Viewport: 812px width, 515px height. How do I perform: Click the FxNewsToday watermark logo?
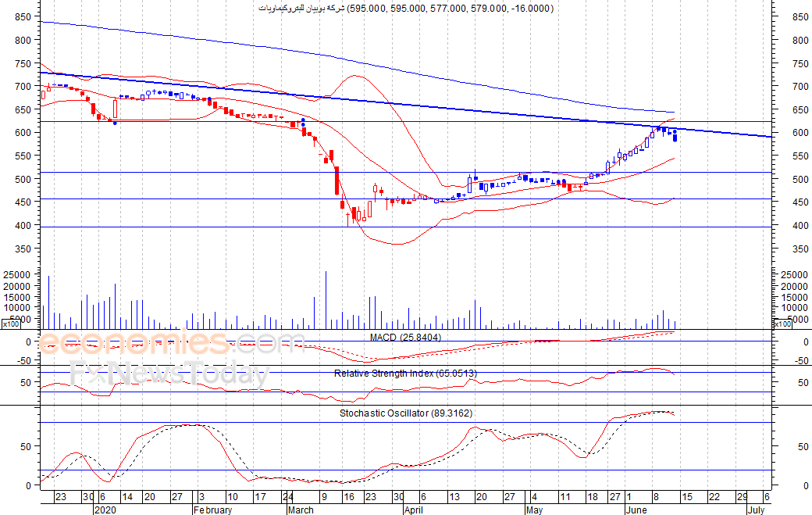point(170,373)
